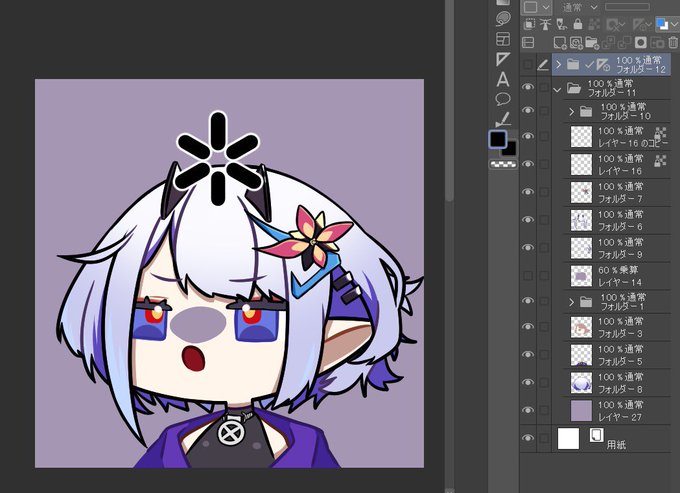The height and width of the screenshot is (493, 680).
Task: Hide フォルダー 9 layer
Action: click(528, 248)
